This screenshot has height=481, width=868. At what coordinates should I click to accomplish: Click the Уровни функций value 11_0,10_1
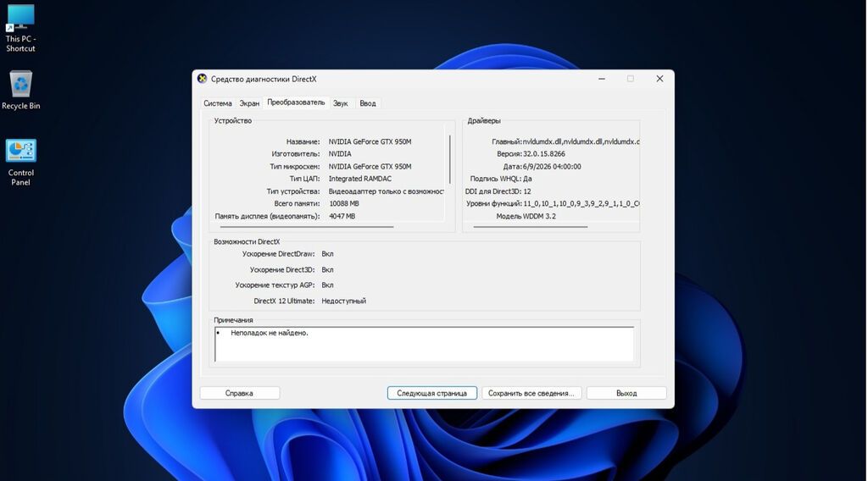pyautogui.click(x=581, y=203)
